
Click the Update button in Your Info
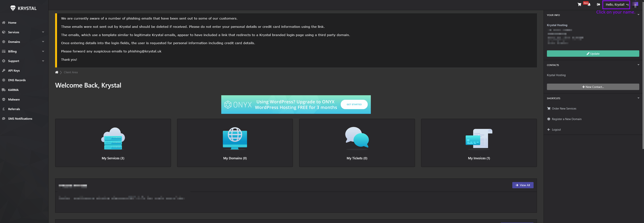pyautogui.click(x=593, y=54)
